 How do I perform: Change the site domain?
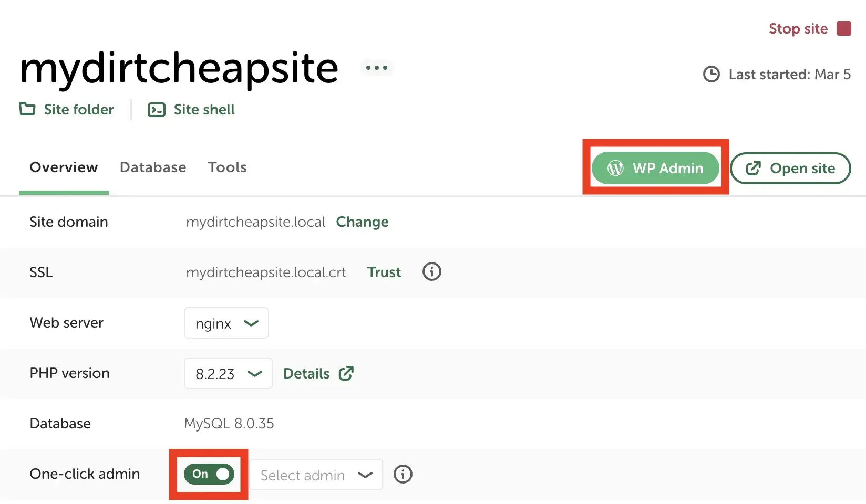pyautogui.click(x=362, y=222)
